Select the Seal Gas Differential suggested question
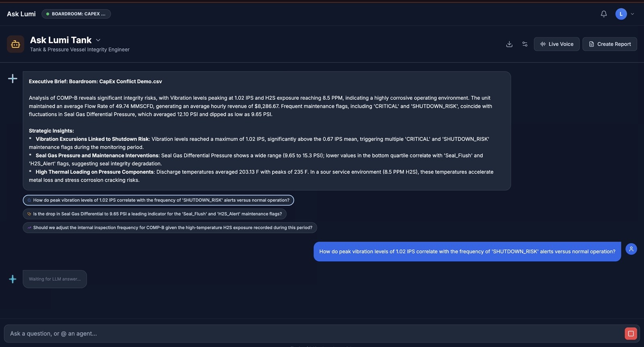Screen dimensions: 644x347 pyautogui.click(x=155, y=214)
